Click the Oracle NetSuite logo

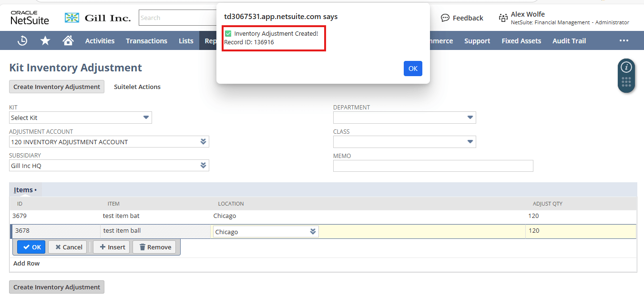(x=30, y=17)
